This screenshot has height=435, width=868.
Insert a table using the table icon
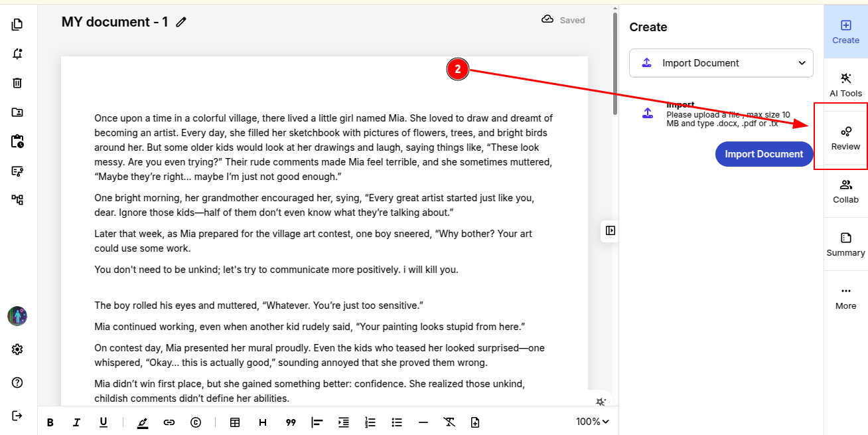tap(235, 422)
